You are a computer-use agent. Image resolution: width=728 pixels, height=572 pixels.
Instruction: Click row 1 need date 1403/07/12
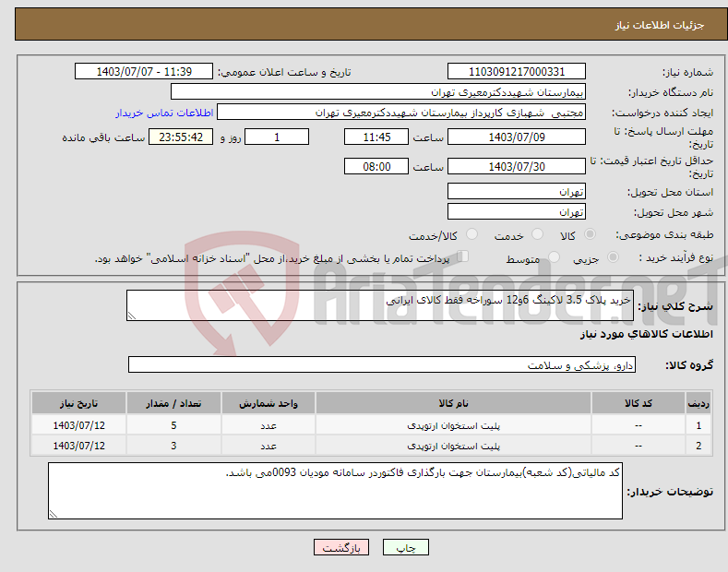[79, 425]
